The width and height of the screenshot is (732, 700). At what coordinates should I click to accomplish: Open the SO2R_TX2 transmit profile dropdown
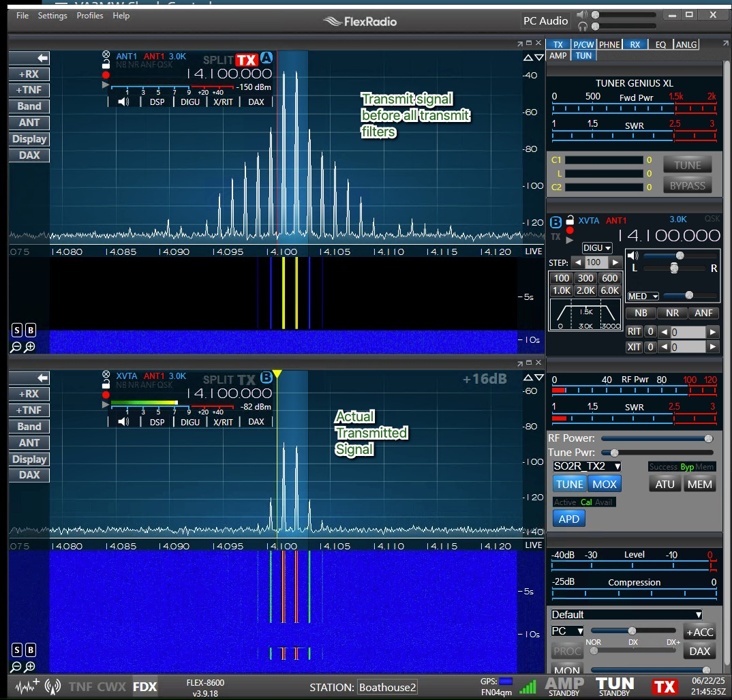pos(587,466)
